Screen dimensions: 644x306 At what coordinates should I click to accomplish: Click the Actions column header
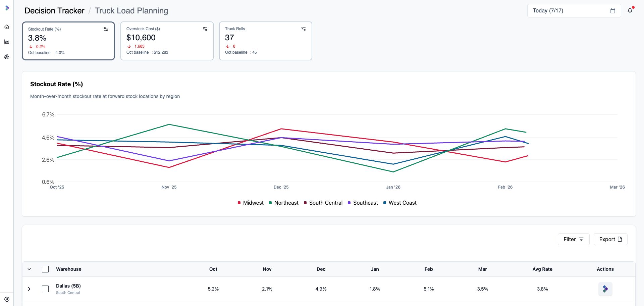coord(605,269)
